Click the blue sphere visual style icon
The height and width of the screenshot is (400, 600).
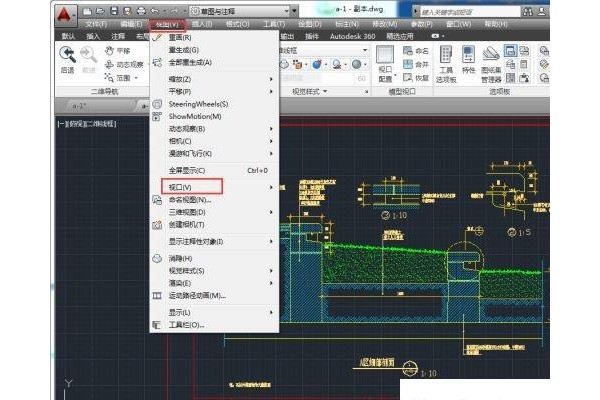click(316, 64)
